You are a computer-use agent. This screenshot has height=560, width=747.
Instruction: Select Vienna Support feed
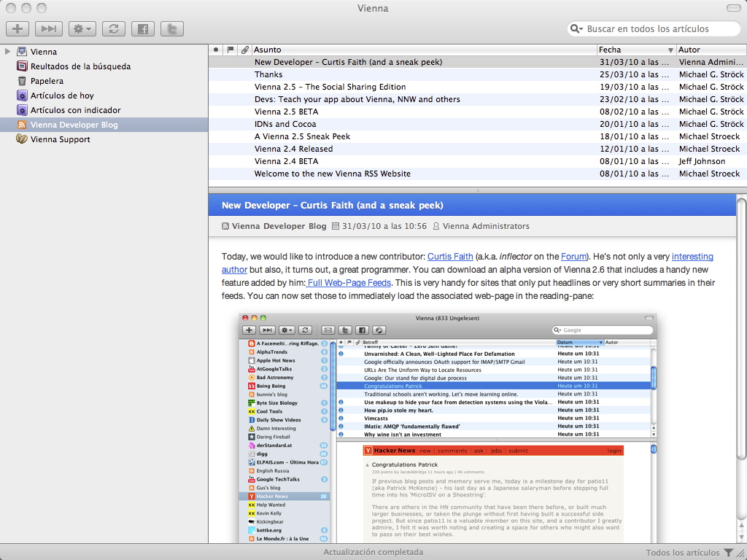click(x=60, y=139)
